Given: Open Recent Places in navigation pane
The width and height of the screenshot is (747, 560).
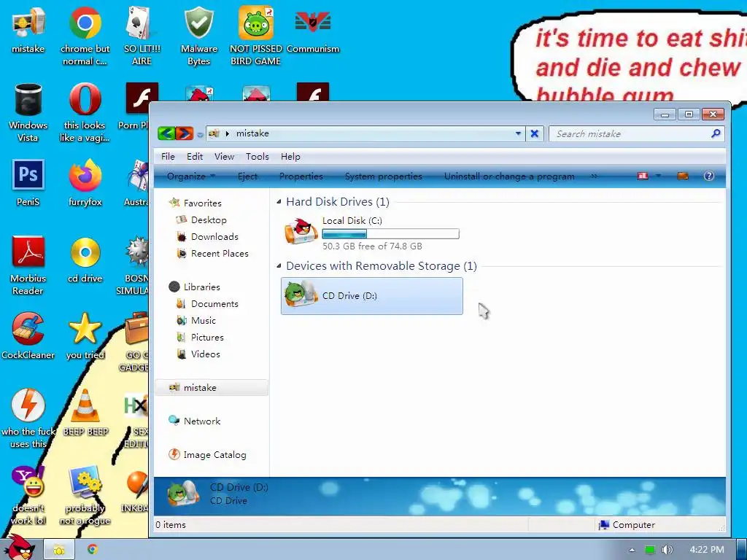Looking at the screenshot, I should click(x=212, y=253).
